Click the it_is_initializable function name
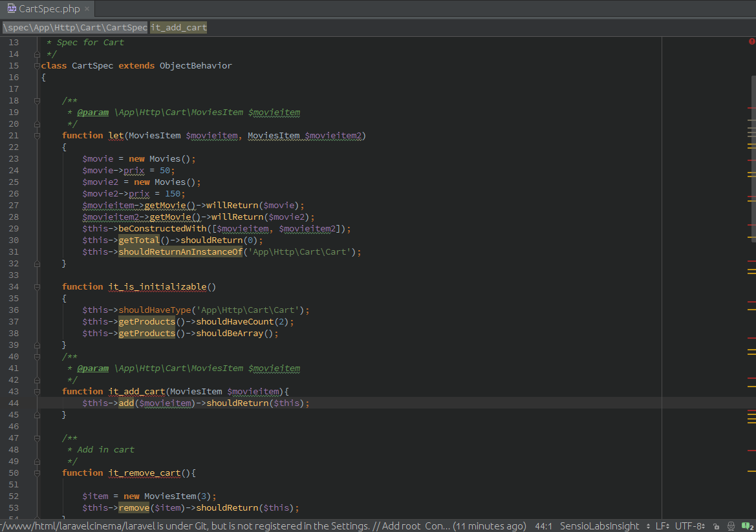The height and width of the screenshot is (532, 756). click(157, 287)
